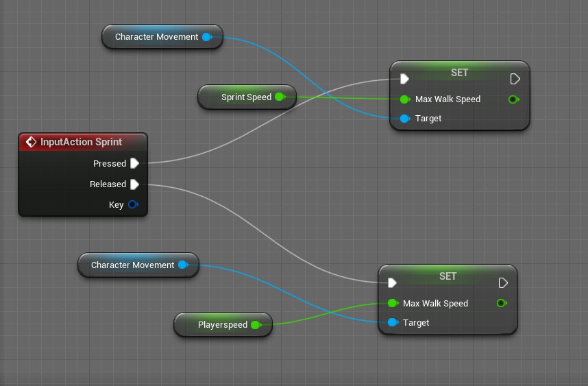This screenshot has height=386, width=588.
Task: Click Max Walk Speed input pin fed by Sprint Speed
Action: pos(404,99)
